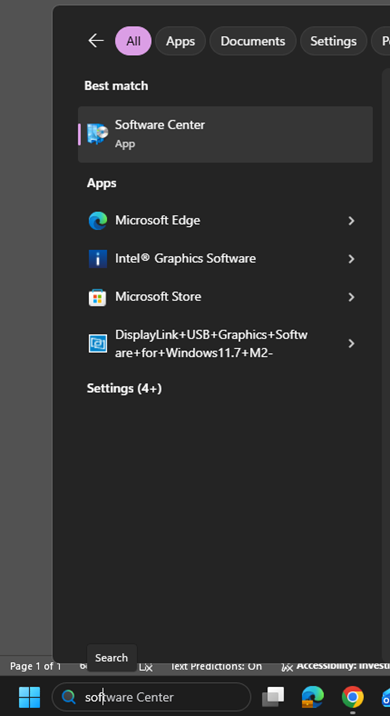Switch to the Apps filter tab
Viewport: 390px width, 716px height.
pyautogui.click(x=180, y=41)
